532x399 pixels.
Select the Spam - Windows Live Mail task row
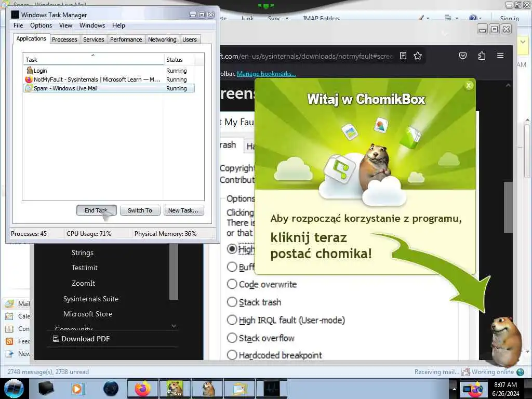coord(109,88)
